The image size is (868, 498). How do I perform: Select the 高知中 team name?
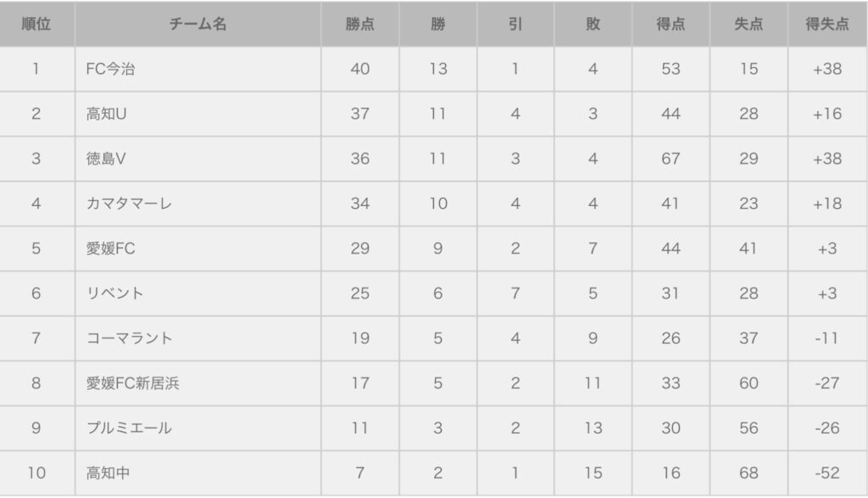(108, 473)
